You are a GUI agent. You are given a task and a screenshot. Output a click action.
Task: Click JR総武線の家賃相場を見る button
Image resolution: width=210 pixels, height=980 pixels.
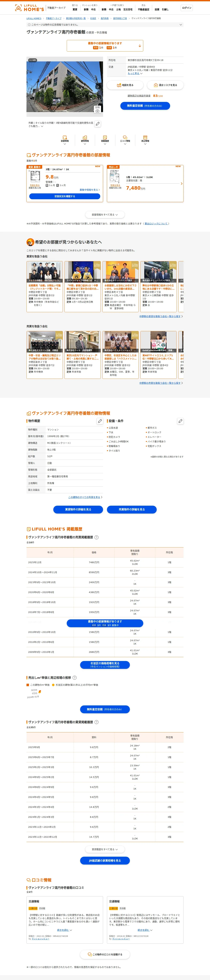coord(105,861)
